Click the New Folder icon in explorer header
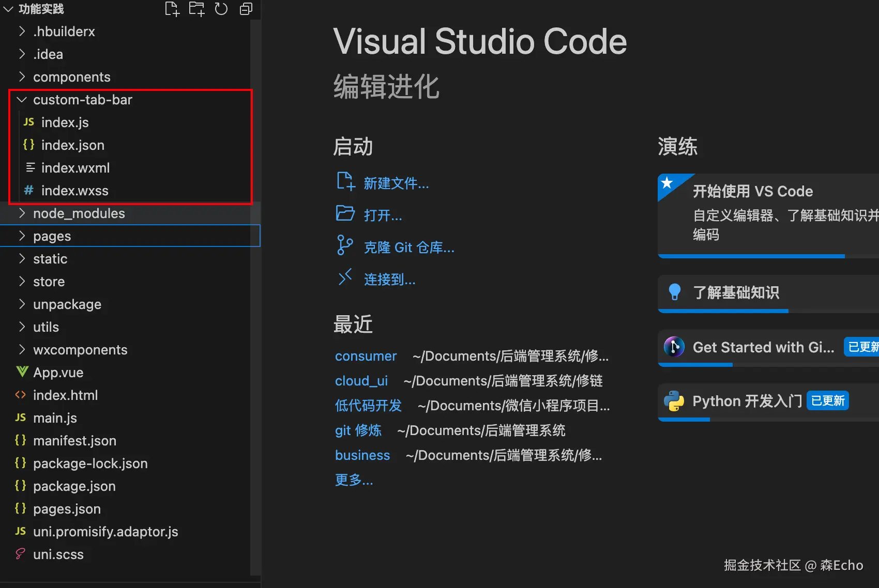Screen dimensions: 879x588 [x=196, y=9]
